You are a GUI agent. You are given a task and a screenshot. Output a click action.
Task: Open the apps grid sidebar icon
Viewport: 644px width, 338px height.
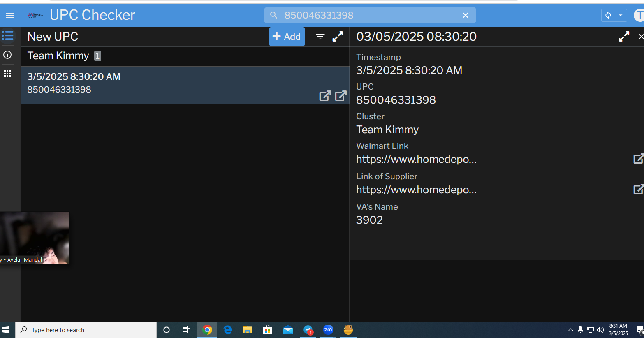pyautogui.click(x=7, y=74)
